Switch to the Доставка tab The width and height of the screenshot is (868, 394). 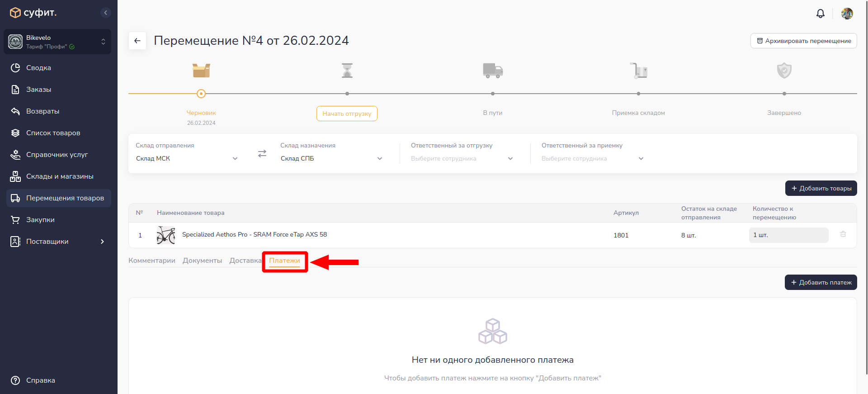point(245,261)
